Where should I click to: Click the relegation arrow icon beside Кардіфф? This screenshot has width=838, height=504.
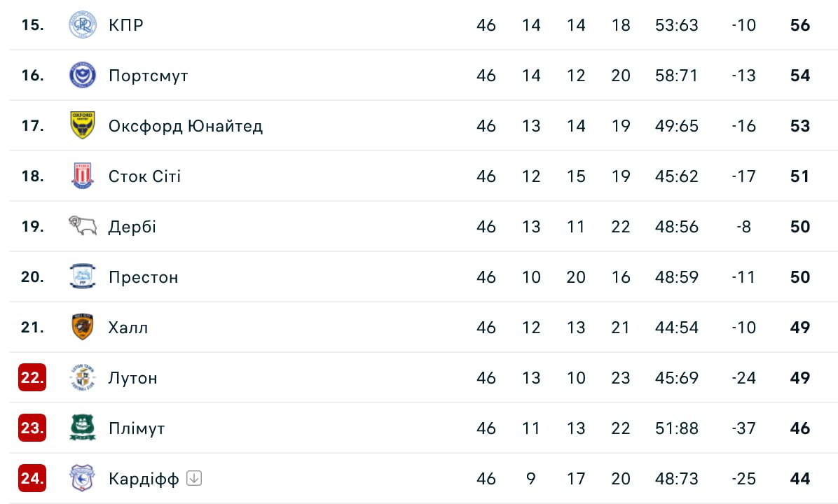pyautogui.click(x=195, y=479)
